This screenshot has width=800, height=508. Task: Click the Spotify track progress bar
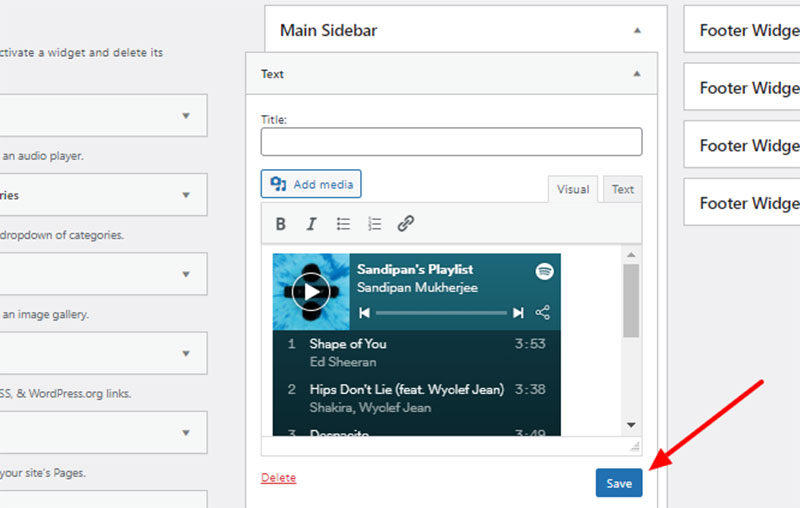[x=441, y=313]
